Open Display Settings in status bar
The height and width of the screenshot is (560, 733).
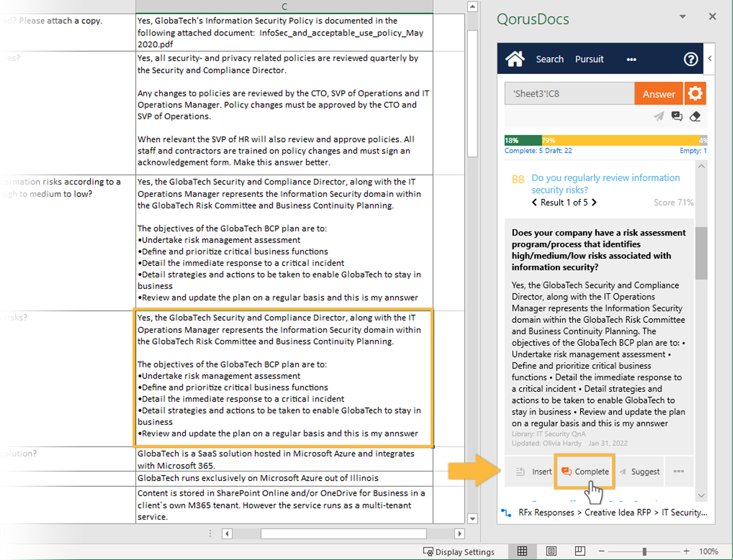click(459, 551)
